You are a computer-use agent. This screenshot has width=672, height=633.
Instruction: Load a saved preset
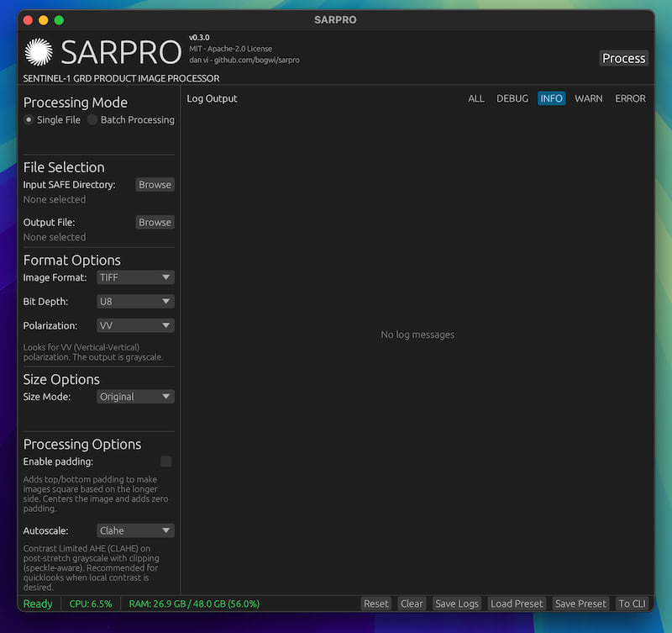tap(517, 604)
